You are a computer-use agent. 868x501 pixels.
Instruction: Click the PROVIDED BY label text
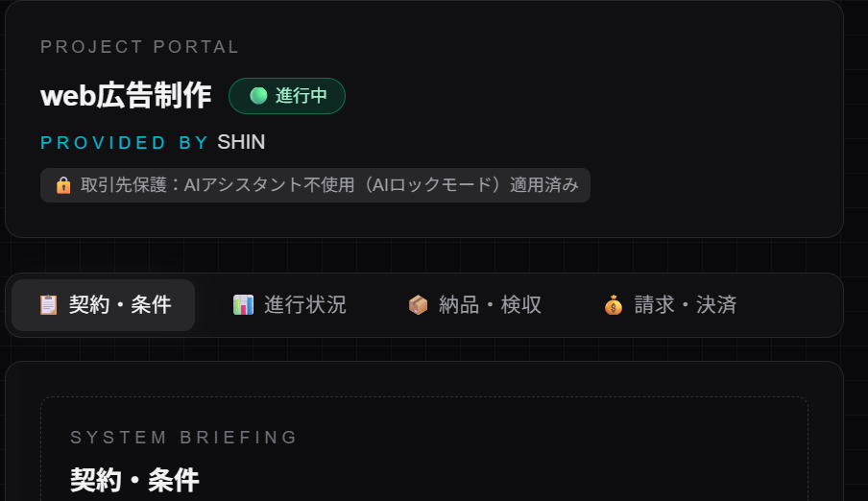[x=124, y=143]
